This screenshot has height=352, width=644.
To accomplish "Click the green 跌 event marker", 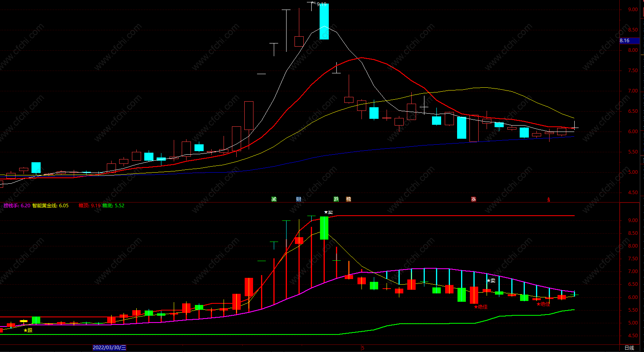I will coord(336,199).
